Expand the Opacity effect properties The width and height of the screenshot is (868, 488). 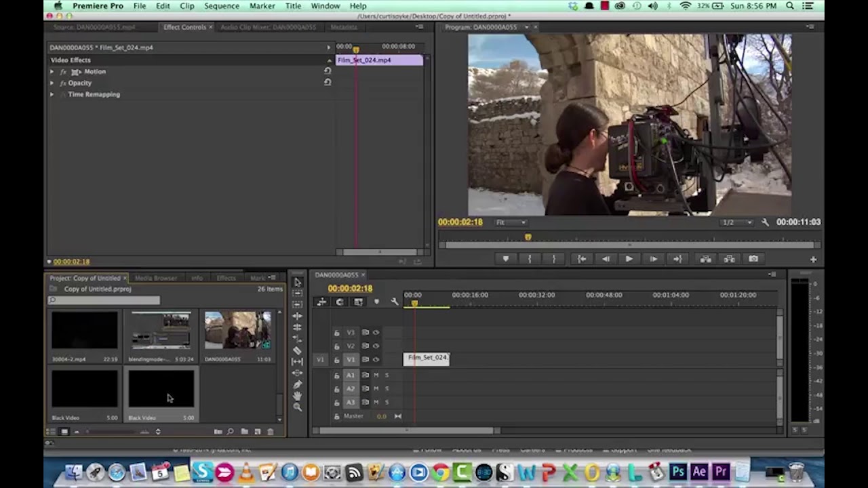coord(52,83)
